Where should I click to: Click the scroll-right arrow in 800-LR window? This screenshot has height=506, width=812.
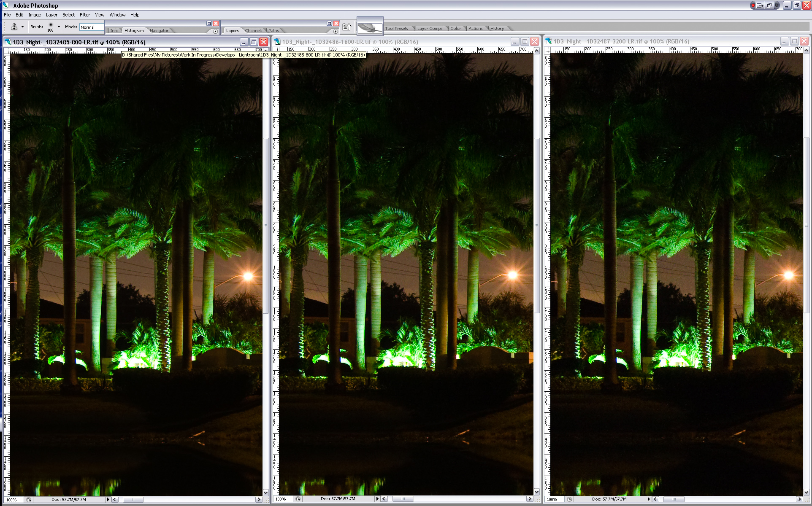[259, 500]
